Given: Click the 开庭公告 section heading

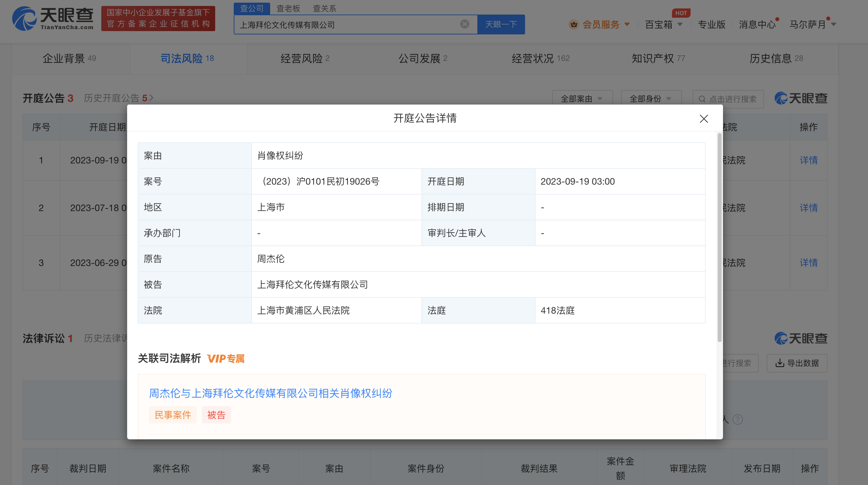Looking at the screenshot, I should (x=48, y=98).
